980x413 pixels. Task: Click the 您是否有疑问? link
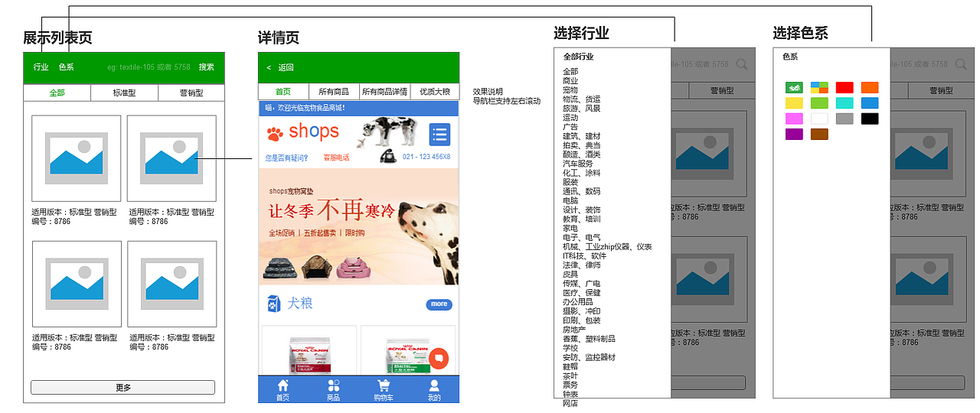[286, 158]
